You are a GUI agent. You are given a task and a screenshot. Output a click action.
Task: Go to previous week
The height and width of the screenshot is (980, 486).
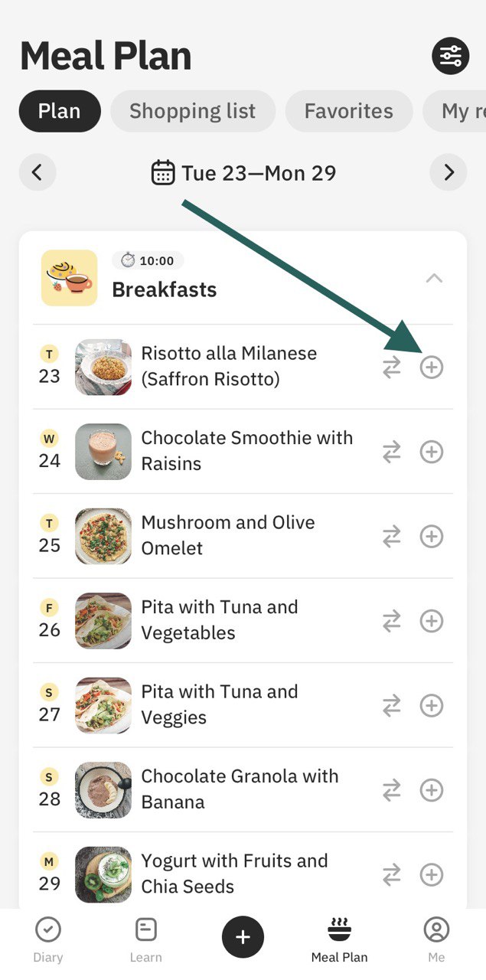(38, 173)
